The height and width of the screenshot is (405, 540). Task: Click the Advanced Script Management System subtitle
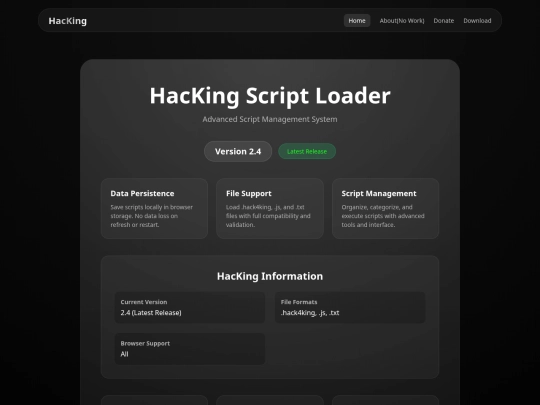(270, 119)
